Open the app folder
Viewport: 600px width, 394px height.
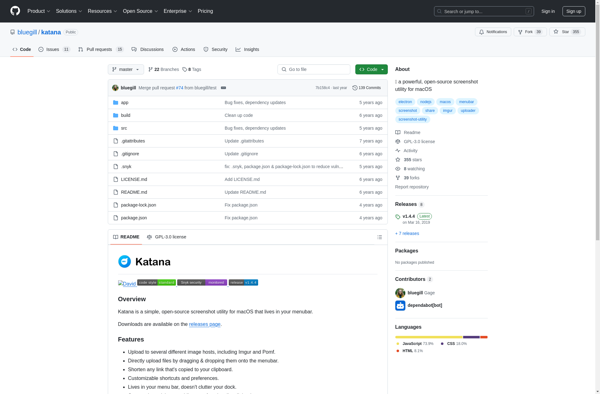[125, 103]
